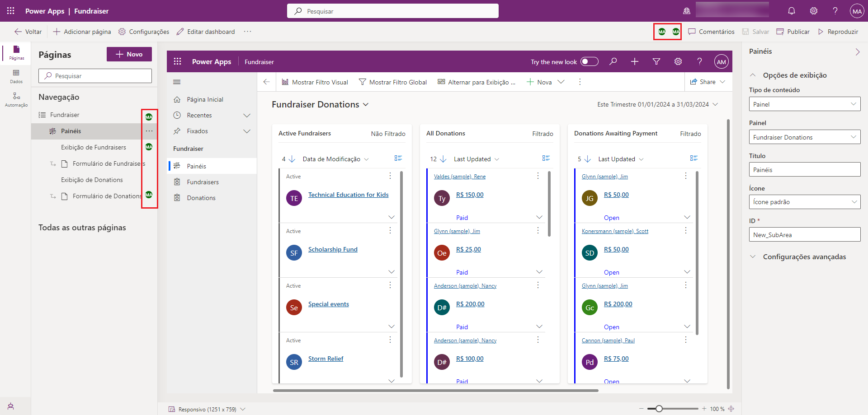Viewport: 868px width, 415px height.
Task: Click Publicar button
Action: pos(793,32)
